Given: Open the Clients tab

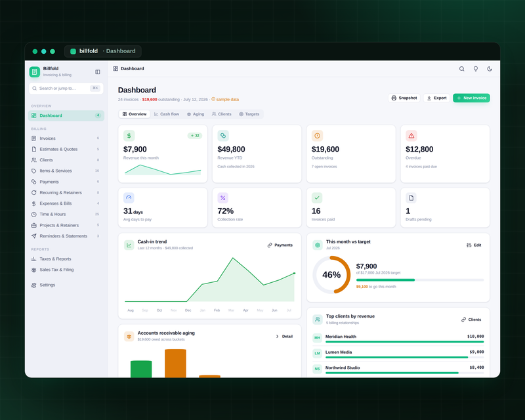Looking at the screenshot, I should coord(221,114).
